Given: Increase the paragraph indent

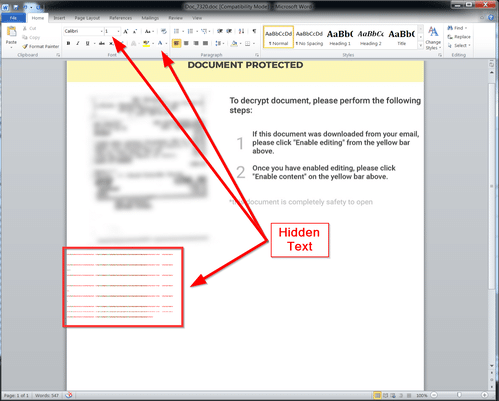Looking at the screenshot, I should [229, 31].
